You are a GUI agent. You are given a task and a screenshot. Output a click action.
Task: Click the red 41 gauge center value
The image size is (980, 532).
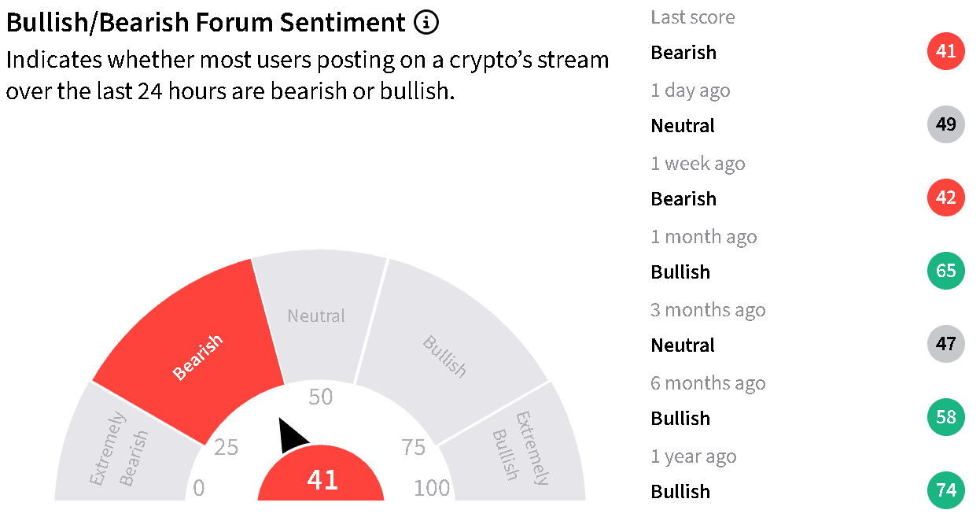click(321, 477)
